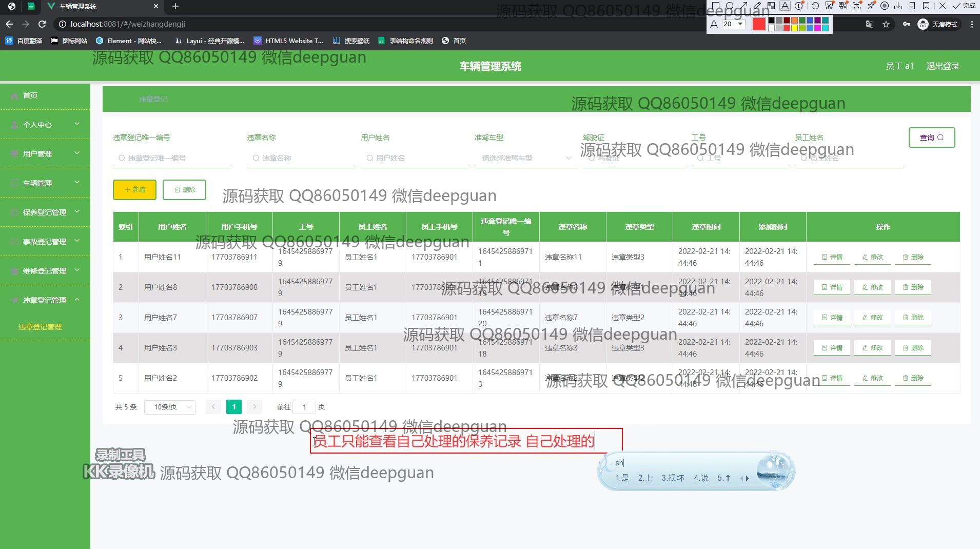Click the screen record icon
The width and height of the screenshot is (980, 549).
click(x=885, y=6)
